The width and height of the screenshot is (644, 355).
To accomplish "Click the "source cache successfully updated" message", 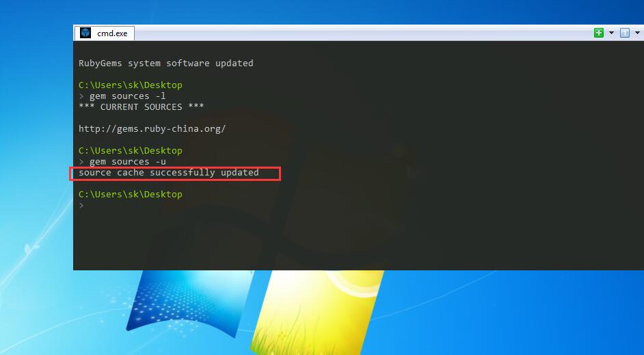I will pos(169,173).
